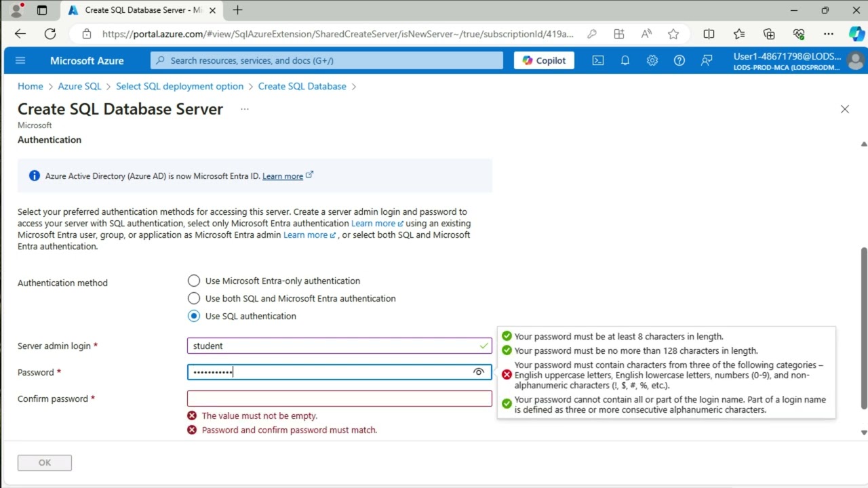Click 'Password and confirm password must match.' error

[290, 430]
